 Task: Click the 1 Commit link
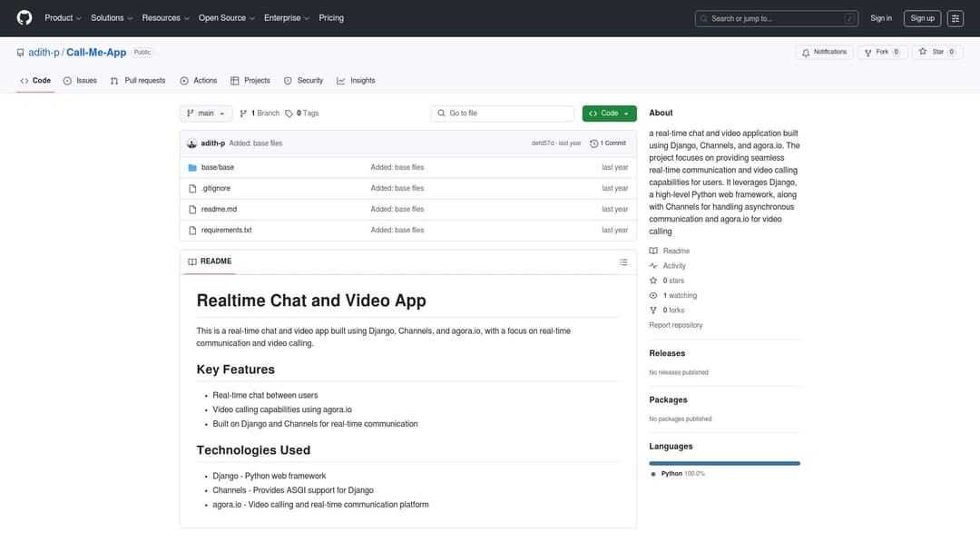point(608,143)
